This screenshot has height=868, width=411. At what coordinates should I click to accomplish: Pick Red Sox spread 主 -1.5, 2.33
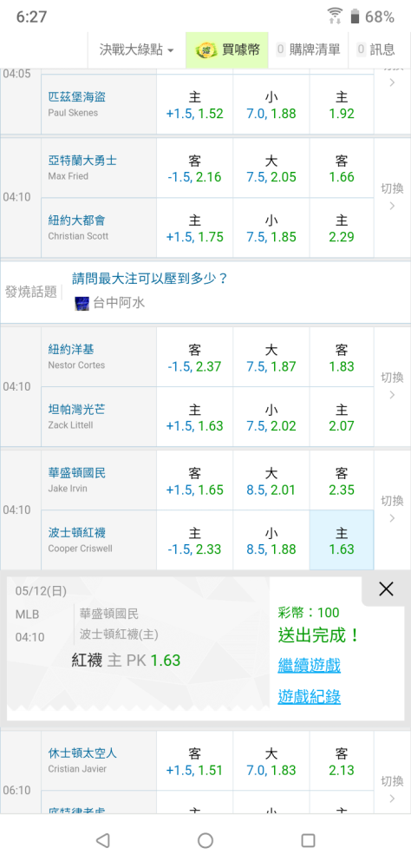tap(195, 540)
